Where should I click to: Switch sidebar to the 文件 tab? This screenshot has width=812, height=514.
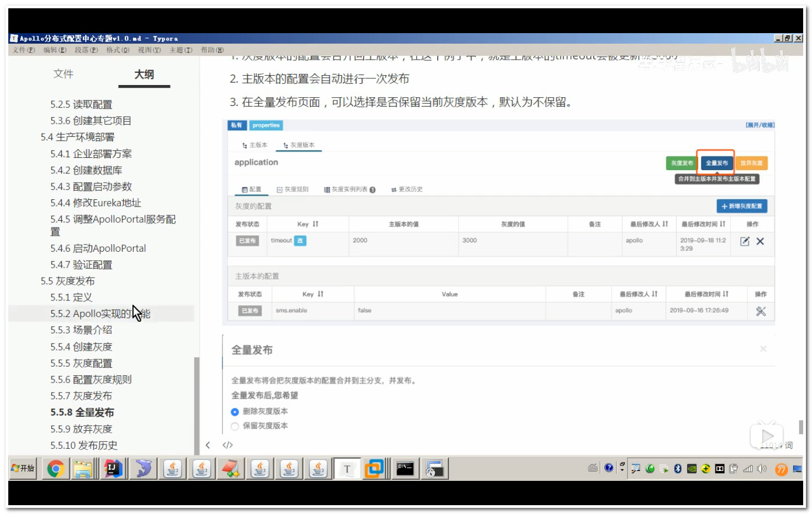pyautogui.click(x=63, y=74)
